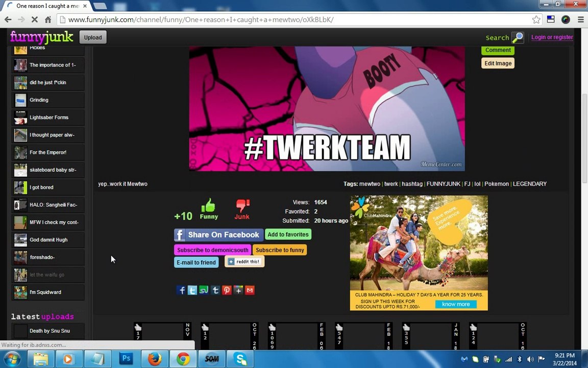Open Windows Explorer folder in taskbar
This screenshot has width=588, height=368.
click(x=40, y=359)
